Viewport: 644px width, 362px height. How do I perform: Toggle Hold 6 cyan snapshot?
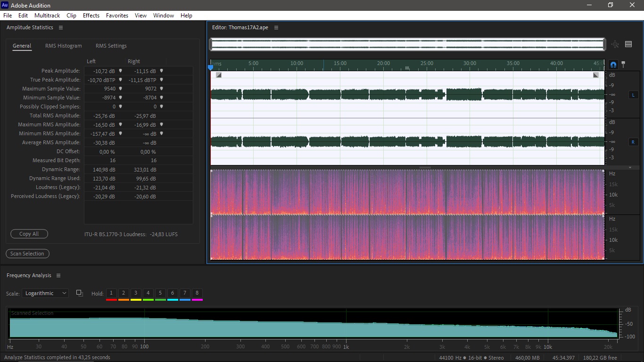(x=173, y=295)
